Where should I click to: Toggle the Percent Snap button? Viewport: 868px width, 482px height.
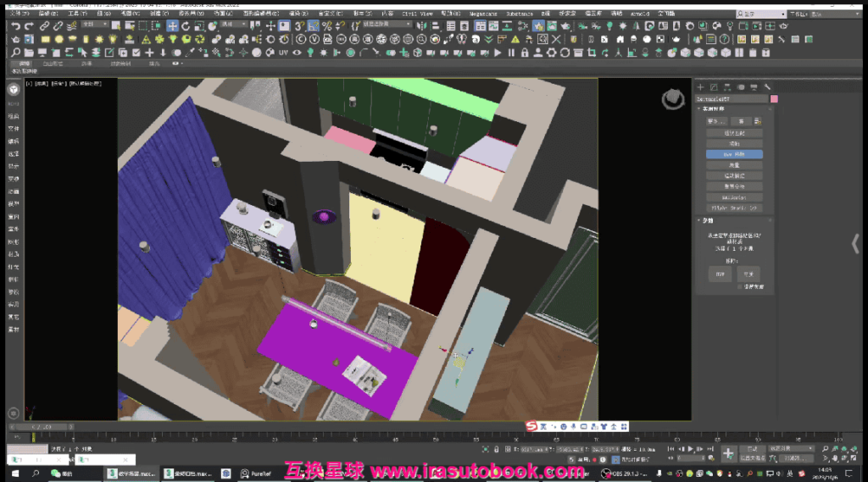pyautogui.click(x=326, y=26)
